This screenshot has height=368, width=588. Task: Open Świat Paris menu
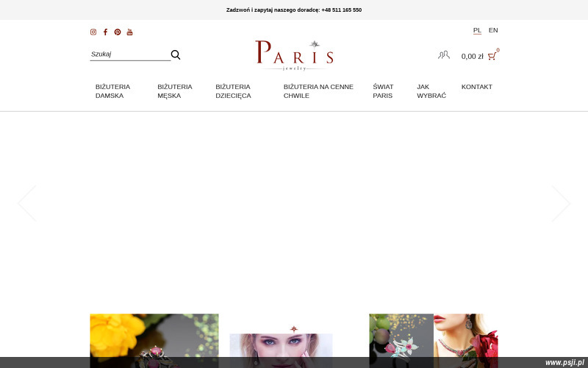pos(383,91)
